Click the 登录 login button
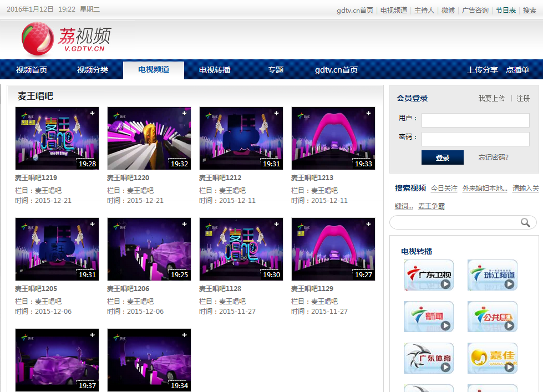This screenshot has height=392, width=543. pos(443,157)
